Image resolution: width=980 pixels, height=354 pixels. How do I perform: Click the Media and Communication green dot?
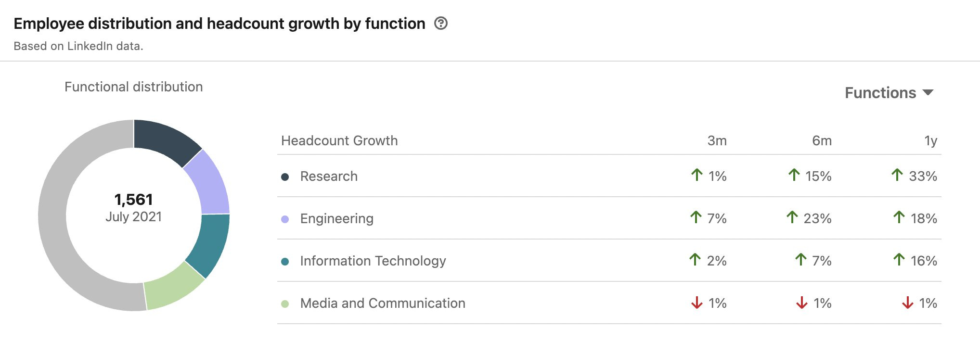coord(285,304)
